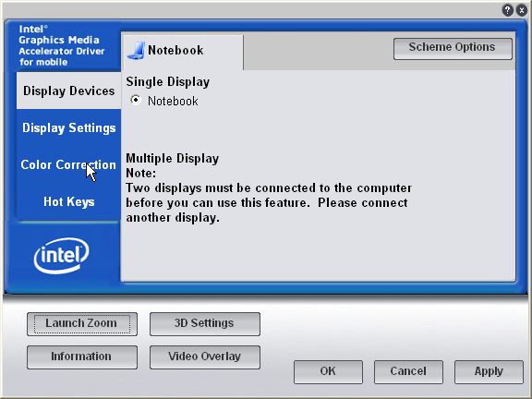
Task: Open the help question mark icon
Action: (x=508, y=10)
